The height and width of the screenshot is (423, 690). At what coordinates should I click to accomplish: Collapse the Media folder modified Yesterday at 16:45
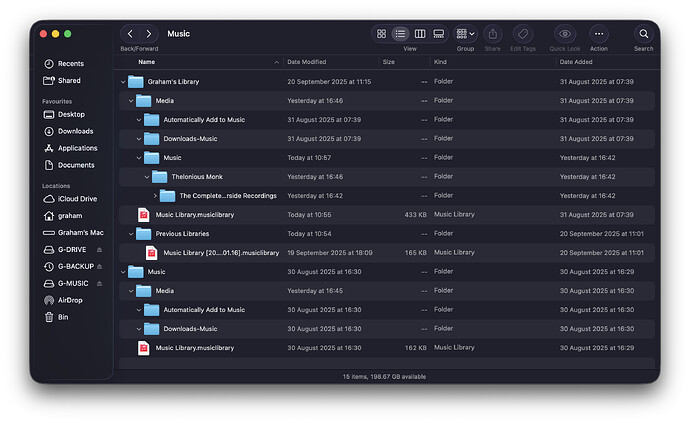(131, 291)
